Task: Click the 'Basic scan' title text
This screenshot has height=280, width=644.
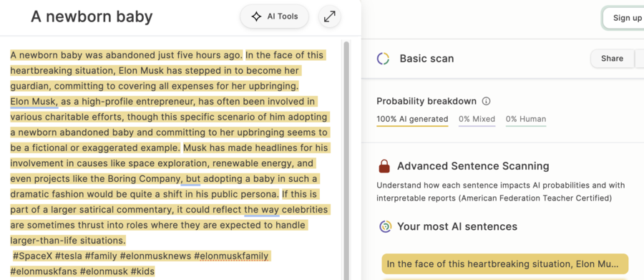Action: 426,59
